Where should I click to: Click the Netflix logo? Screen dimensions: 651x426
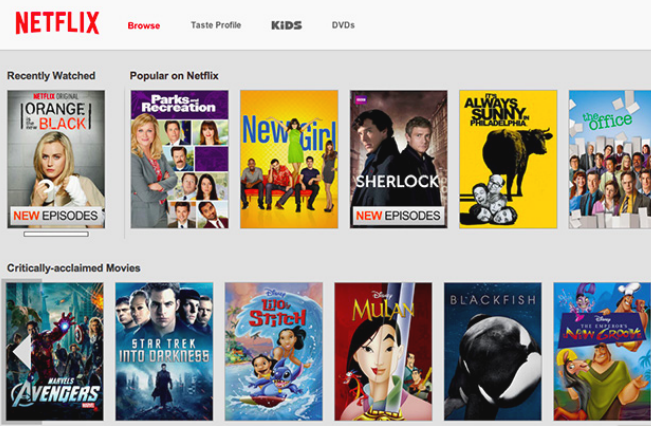point(57,23)
